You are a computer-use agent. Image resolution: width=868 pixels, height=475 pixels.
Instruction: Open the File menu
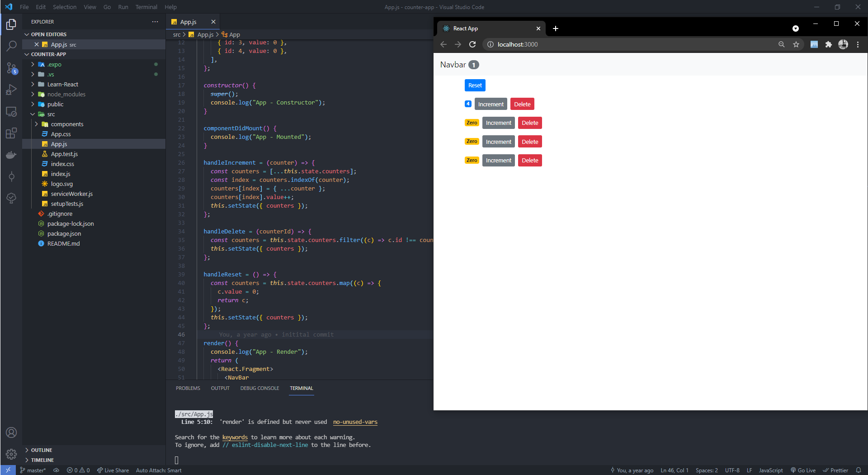[24, 7]
